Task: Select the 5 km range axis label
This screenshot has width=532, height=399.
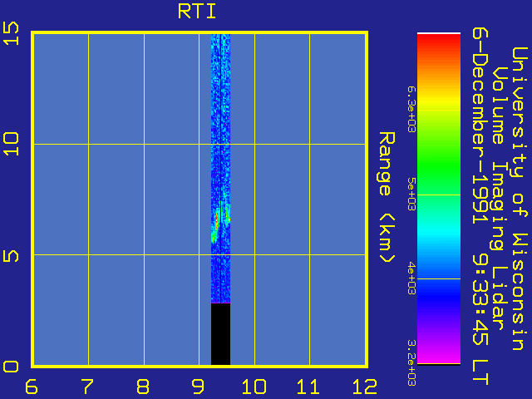Action: point(11,255)
